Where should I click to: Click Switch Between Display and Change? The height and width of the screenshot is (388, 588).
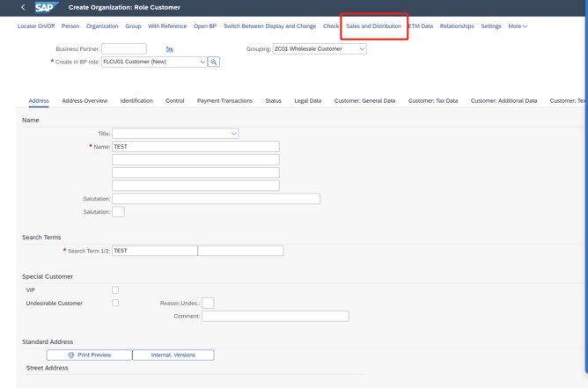pos(269,26)
